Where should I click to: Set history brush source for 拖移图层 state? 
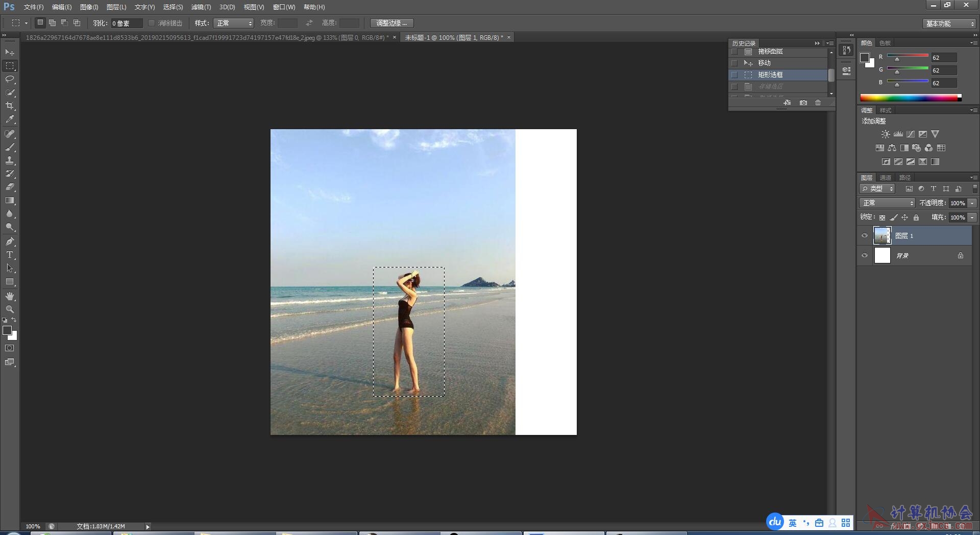(x=734, y=52)
